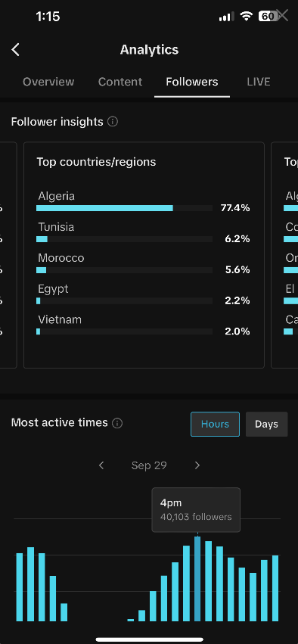This screenshot has width=298, height=644.
Task: Tap the Wi-Fi status icon
Action: click(247, 17)
